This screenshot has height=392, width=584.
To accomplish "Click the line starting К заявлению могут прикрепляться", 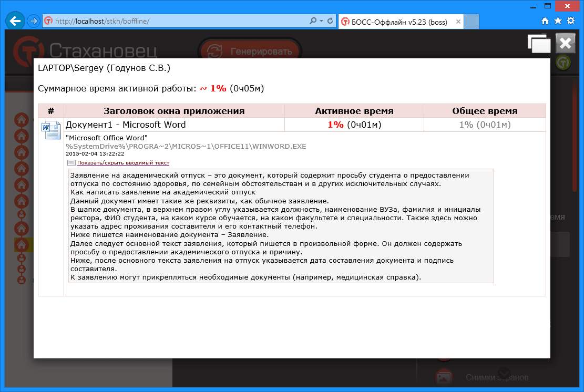I will (x=245, y=277).
